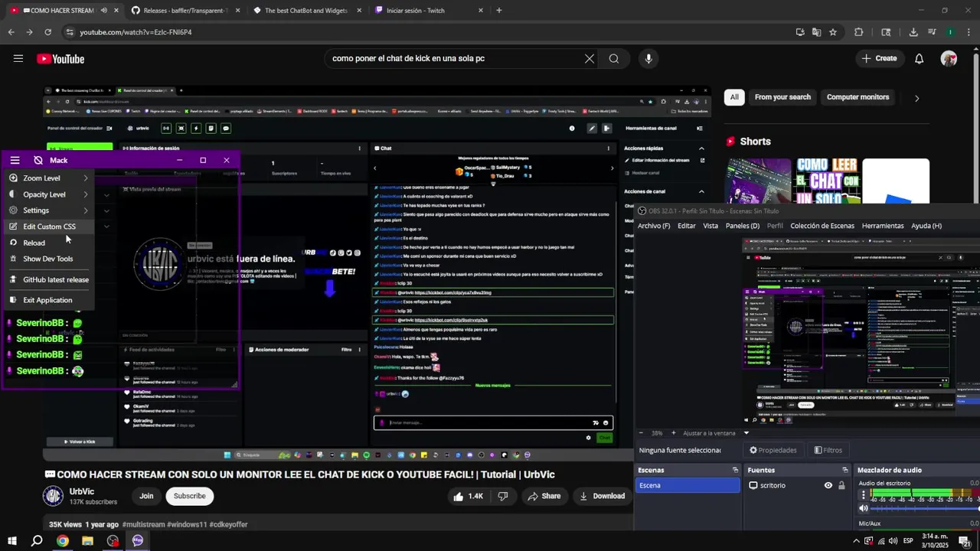Select Edit Custom CSS in Mack menu

point(48,227)
